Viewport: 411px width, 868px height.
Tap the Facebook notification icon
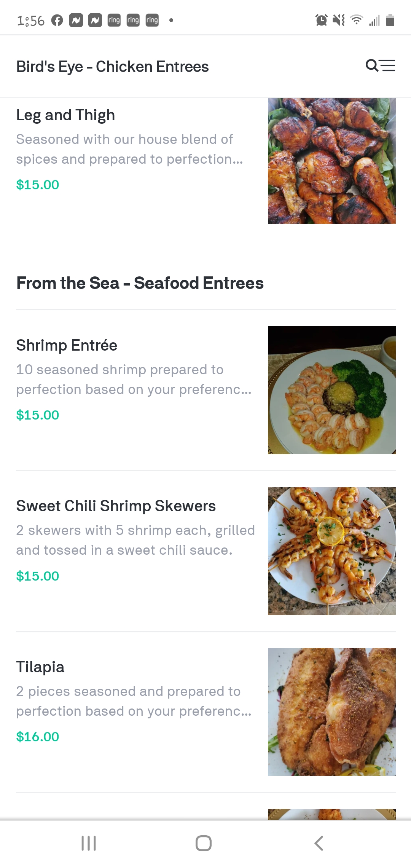point(57,20)
